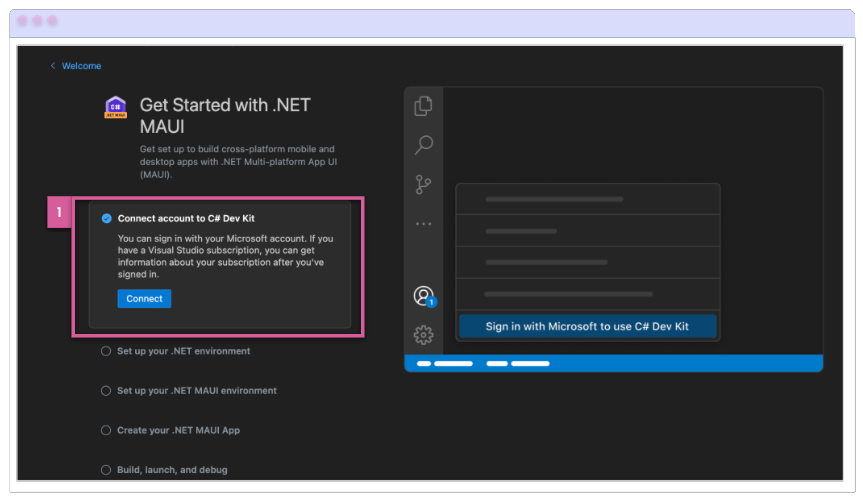
Task: Click the blue status bar in the preview
Action: coord(614,363)
